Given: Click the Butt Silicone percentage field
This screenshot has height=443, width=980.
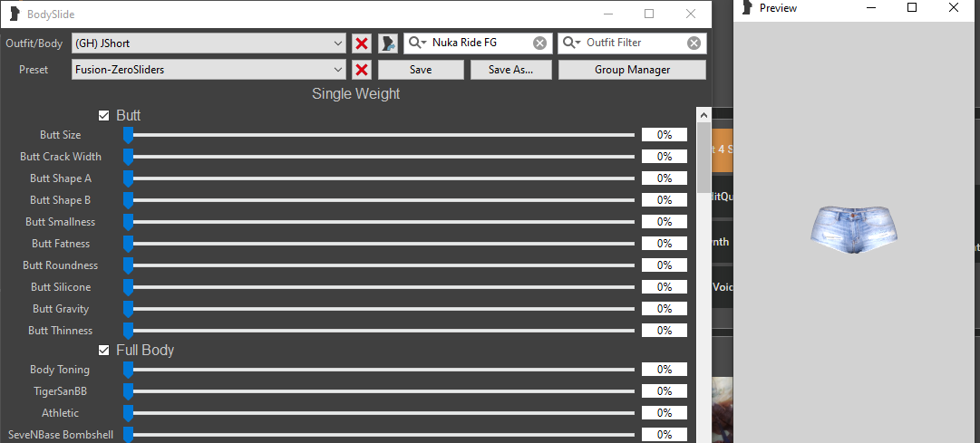Looking at the screenshot, I should pos(665,287).
